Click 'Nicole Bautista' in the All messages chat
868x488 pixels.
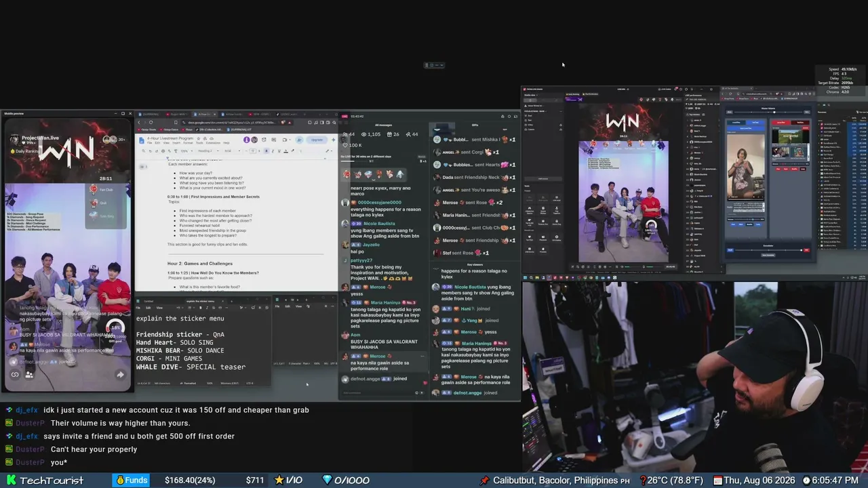tap(379, 223)
